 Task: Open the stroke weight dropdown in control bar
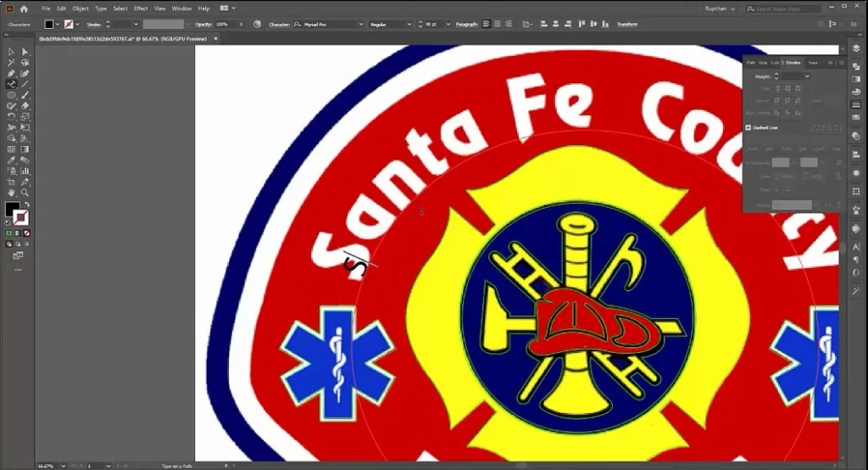click(x=136, y=25)
